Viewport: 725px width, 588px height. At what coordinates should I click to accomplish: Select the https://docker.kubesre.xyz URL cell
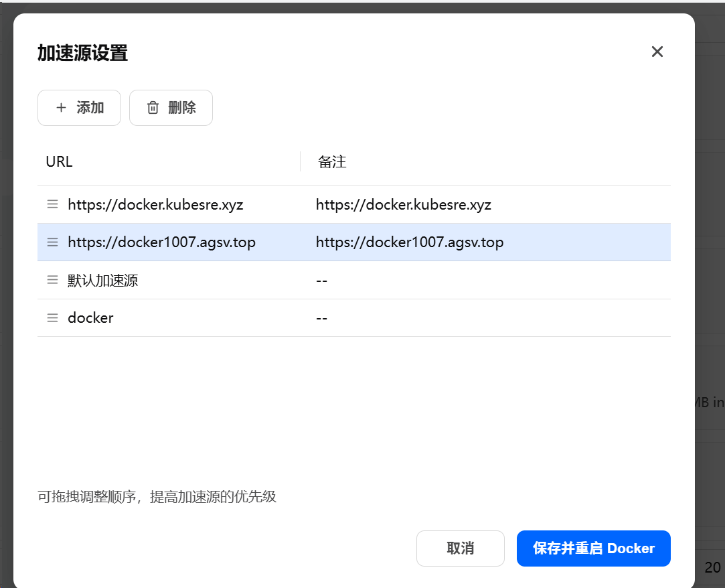click(155, 204)
